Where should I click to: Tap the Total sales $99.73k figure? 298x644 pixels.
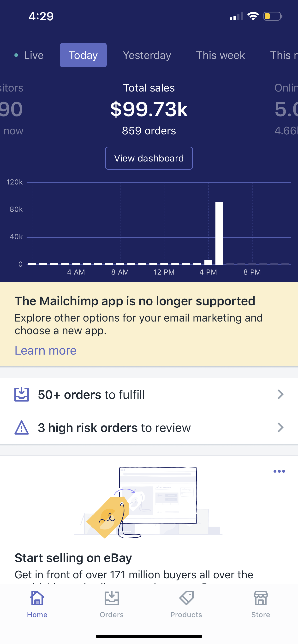[149, 109]
